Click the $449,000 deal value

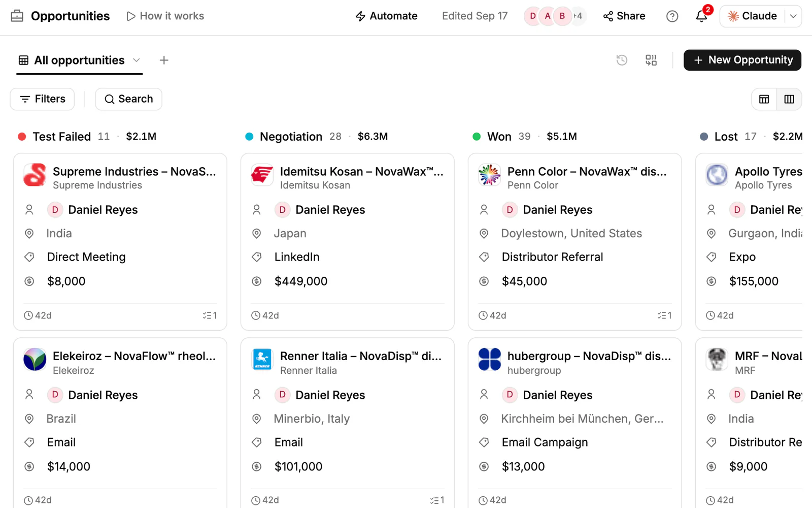pos(301,281)
